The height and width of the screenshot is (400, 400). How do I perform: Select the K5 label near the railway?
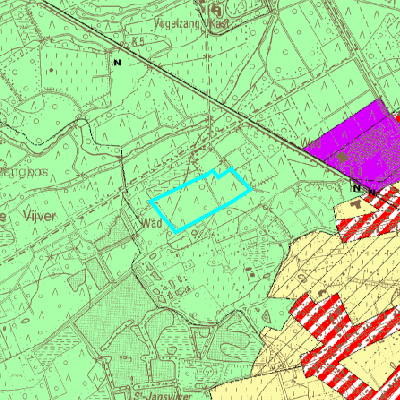point(137,42)
